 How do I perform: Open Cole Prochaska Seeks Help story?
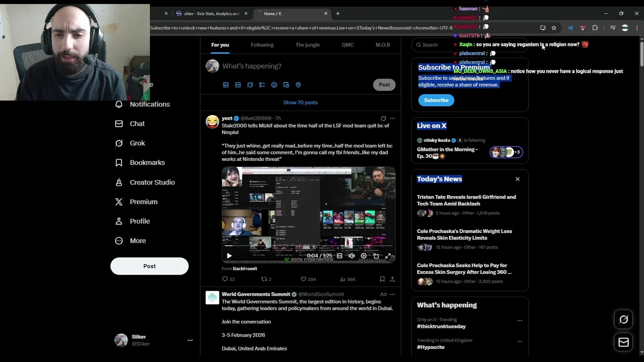tap(464, 268)
